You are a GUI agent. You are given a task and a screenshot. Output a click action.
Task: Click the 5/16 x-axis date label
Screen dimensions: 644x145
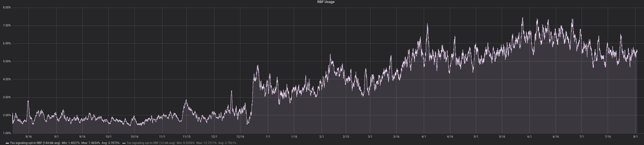click(x=502, y=137)
